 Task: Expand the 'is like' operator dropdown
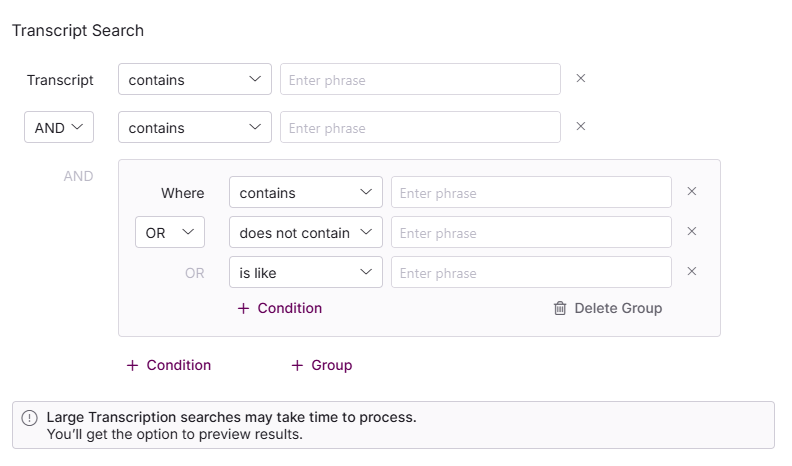pos(305,272)
